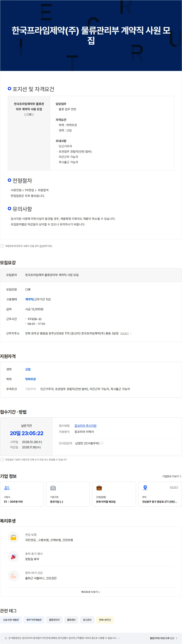Click the info icon beside 마감일은 기업의 사정으로
Screen dimensions: 182x644
(2, 460)
